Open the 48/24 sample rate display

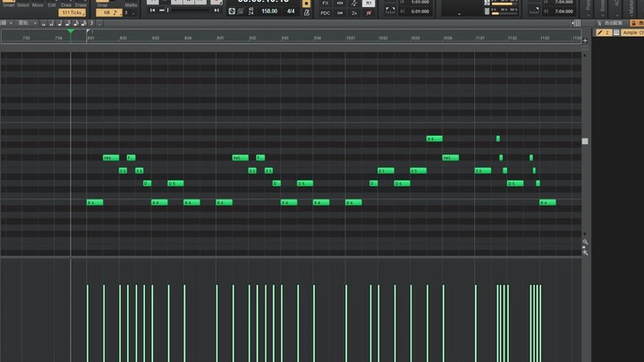pos(250,11)
